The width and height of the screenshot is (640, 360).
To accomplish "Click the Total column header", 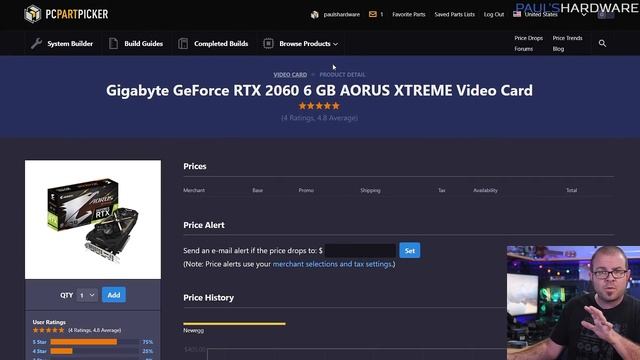I will coord(571,190).
